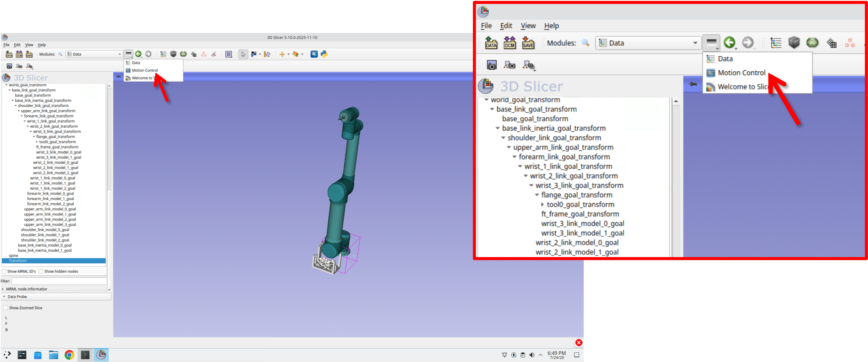The image size is (868, 362).
Task: Open Volumes cube icon in main toolbar
Action: [x=173, y=54]
